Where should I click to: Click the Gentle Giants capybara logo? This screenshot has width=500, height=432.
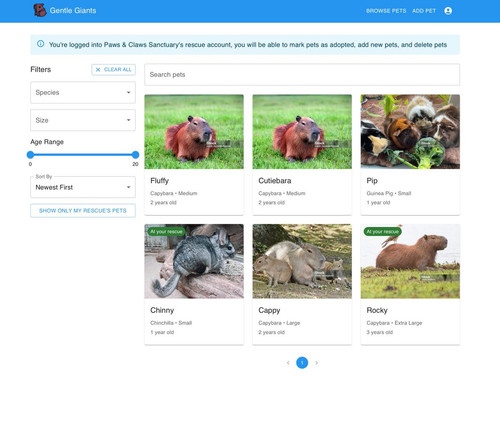point(40,10)
